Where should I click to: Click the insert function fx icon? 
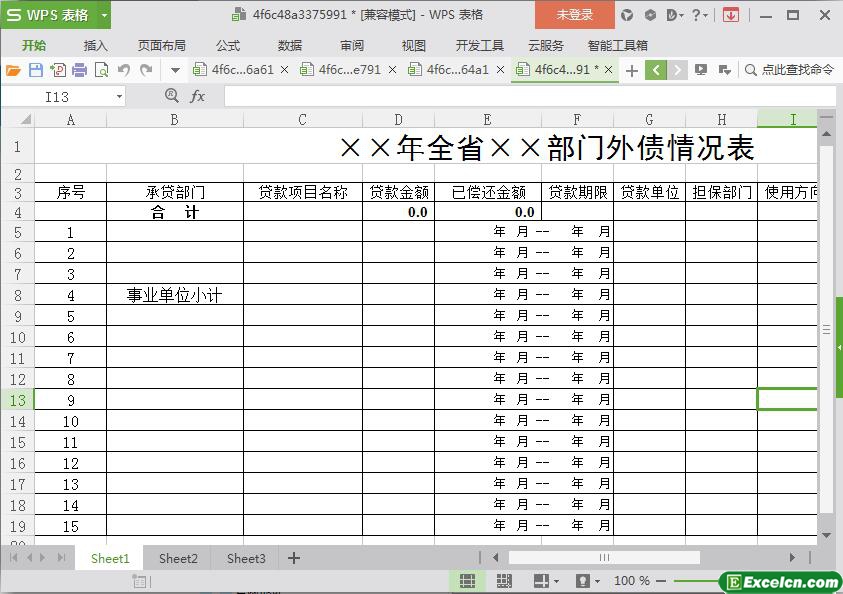pyautogui.click(x=197, y=96)
